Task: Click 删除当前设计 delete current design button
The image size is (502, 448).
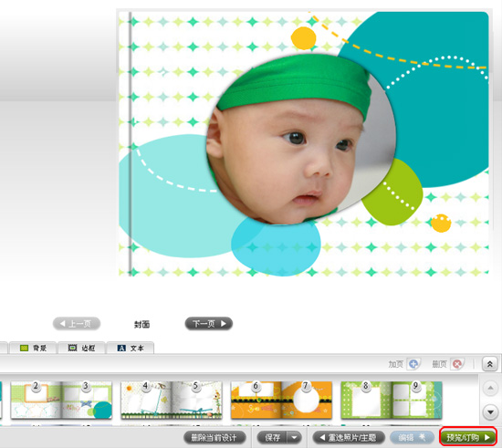Action: click(214, 437)
